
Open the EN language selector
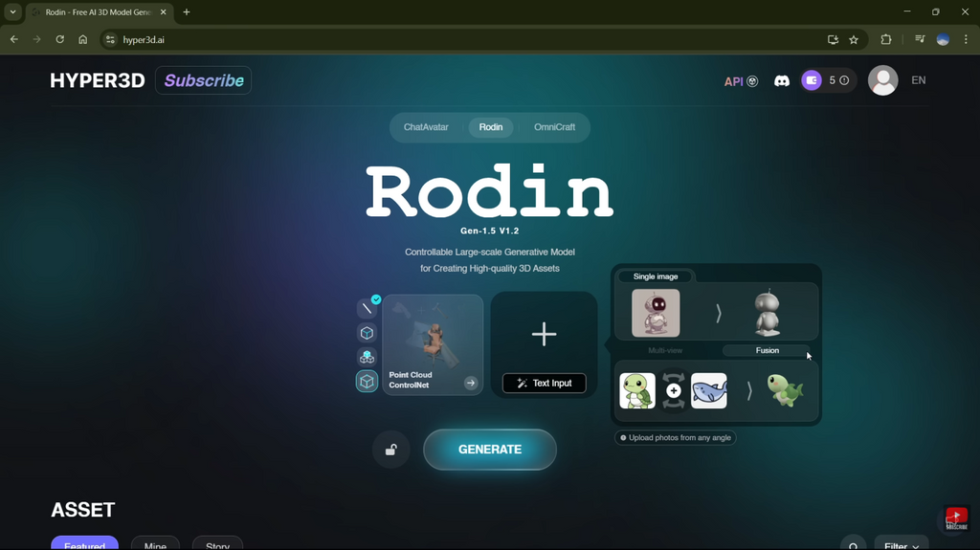click(918, 80)
